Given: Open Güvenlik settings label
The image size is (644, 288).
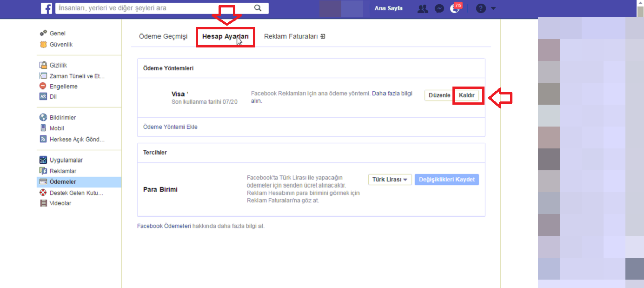Looking at the screenshot, I should (61, 45).
